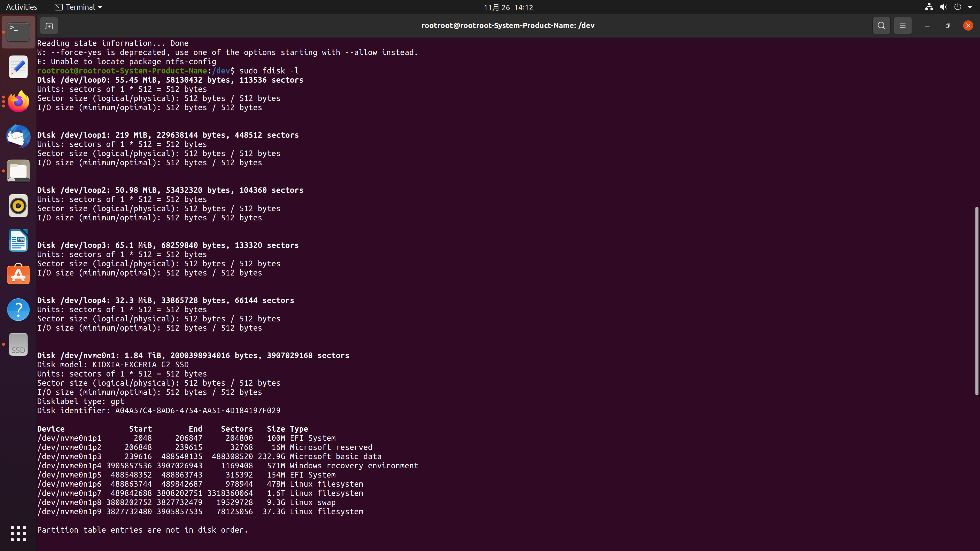Open the Activities overview
The width and height of the screenshot is (980, 551).
pos(22,7)
